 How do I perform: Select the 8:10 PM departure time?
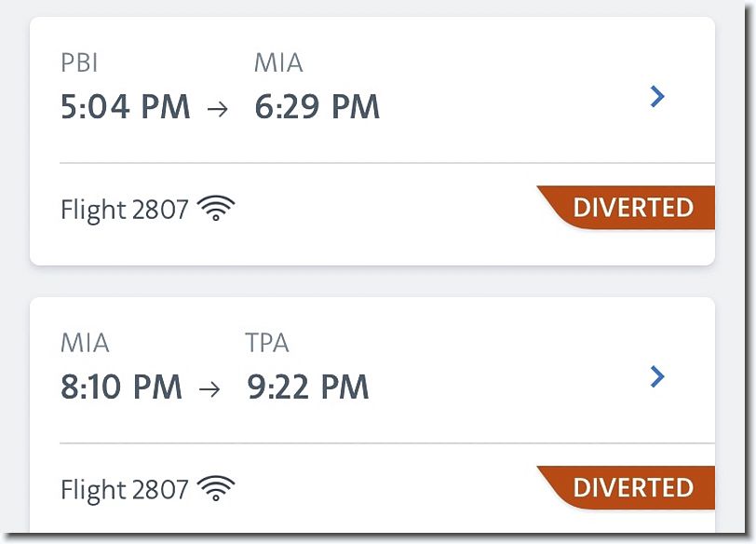[121, 387]
